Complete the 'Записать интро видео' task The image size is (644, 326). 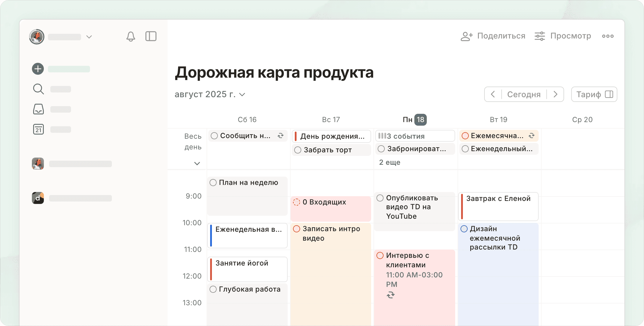[x=297, y=229]
